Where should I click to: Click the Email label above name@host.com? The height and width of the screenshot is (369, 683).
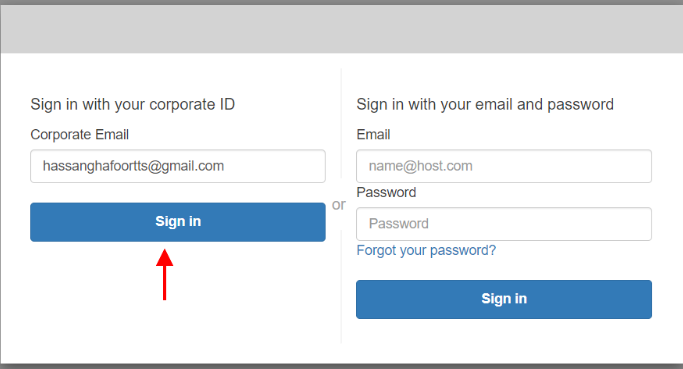click(373, 135)
